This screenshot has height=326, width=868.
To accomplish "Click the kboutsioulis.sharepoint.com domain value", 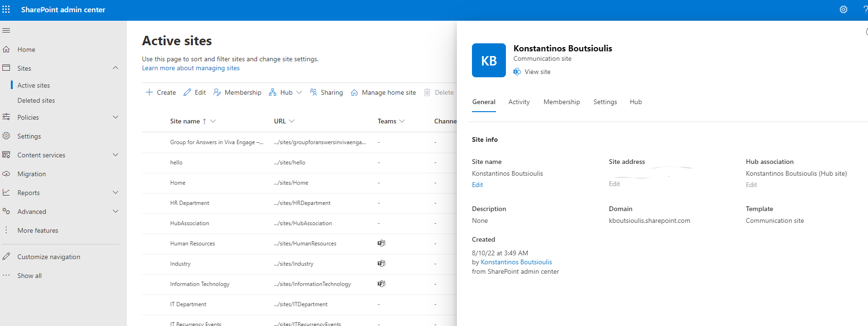I will [649, 220].
